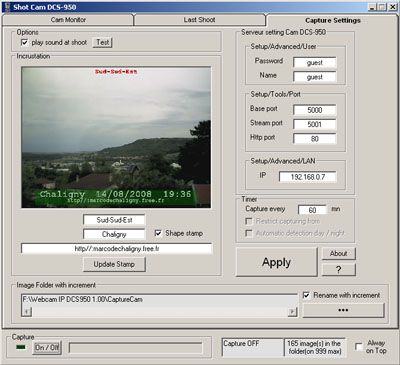Open the Last Shoot tab
The height and width of the screenshot is (365, 400).
coord(199,20)
